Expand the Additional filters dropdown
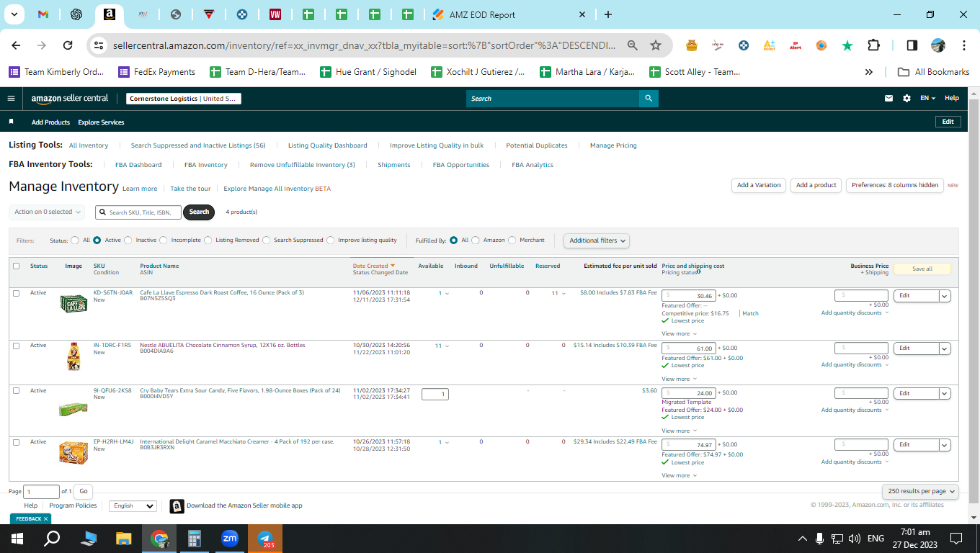This screenshot has width=980, height=553. coord(596,240)
